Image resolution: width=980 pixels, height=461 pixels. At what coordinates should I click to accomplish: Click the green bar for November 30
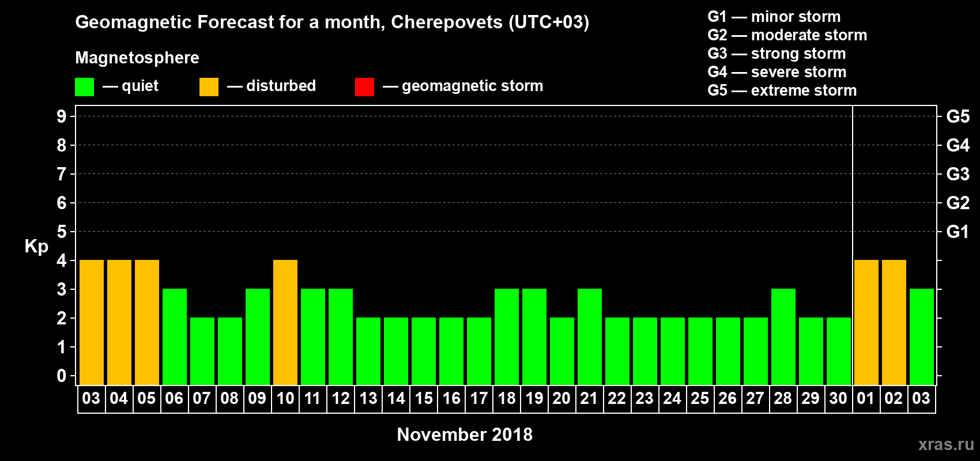click(x=839, y=352)
